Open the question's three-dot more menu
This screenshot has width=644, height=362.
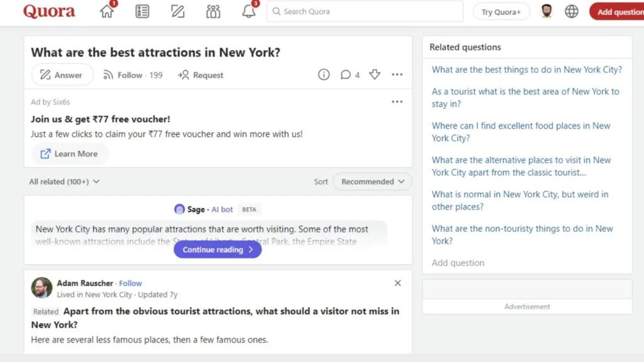pyautogui.click(x=397, y=75)
